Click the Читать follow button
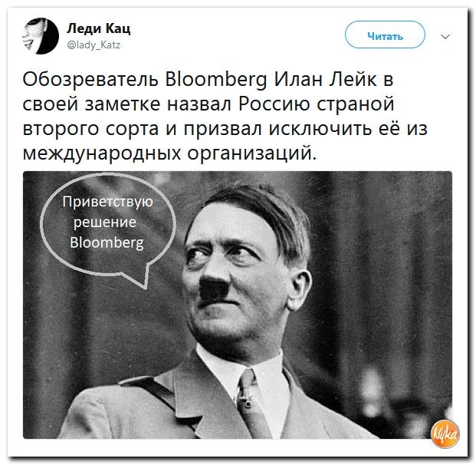The image size is (476, 465). point(385,35)
